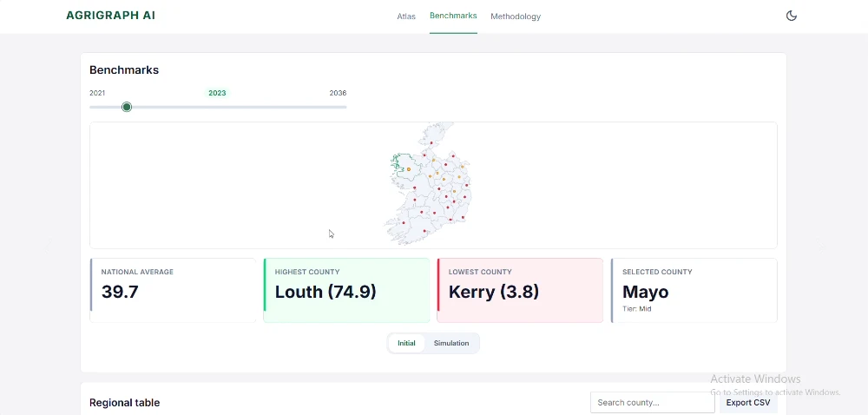Select the northernmost Donegal marker on map
This screenshot has height=415, width=868.
pos(431,142)
